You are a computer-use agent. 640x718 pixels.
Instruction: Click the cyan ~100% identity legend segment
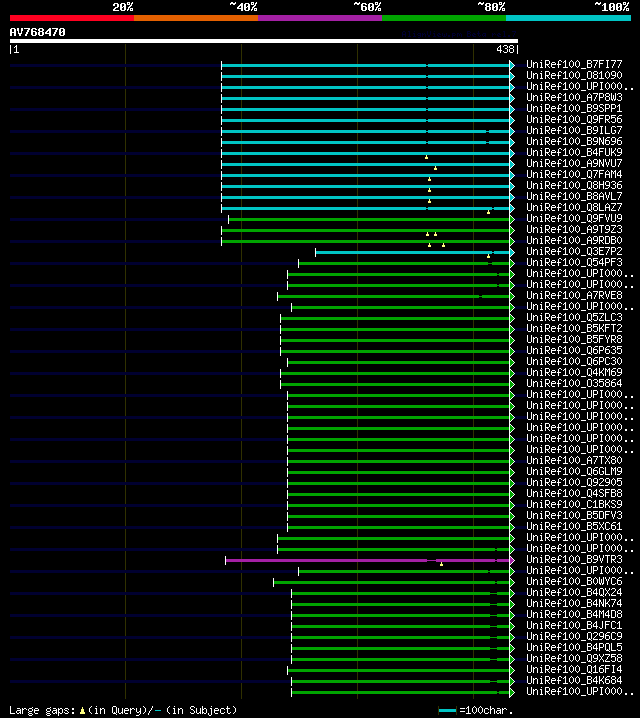(569, 18)
